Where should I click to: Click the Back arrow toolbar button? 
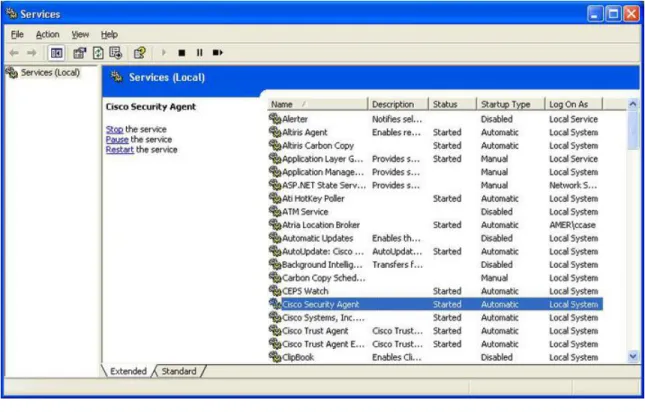(x=14, y=53)
